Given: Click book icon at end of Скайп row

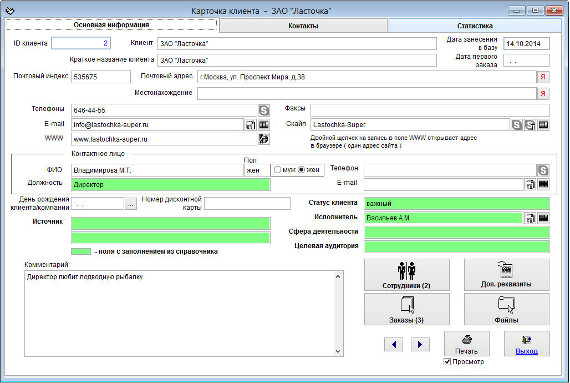Looking at the screenshot, I should coord(543,125).
